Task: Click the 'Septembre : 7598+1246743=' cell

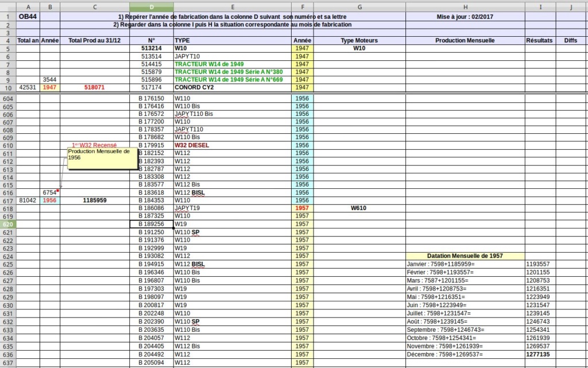Action: [x=465, y=330]
